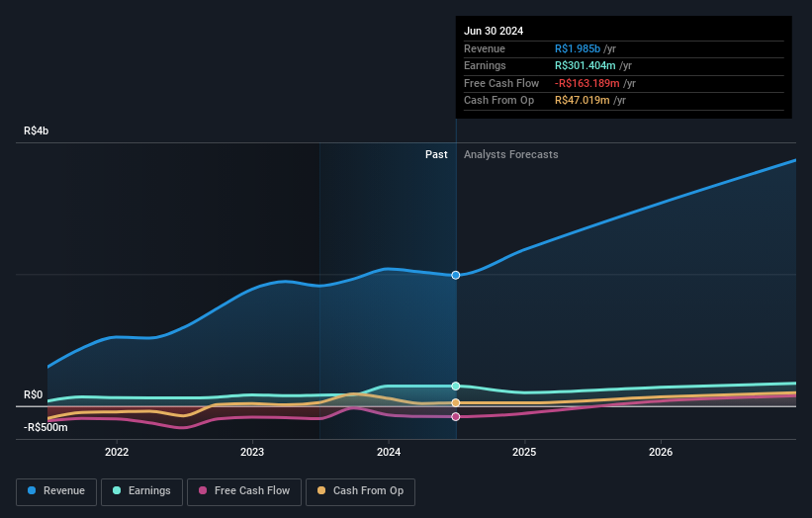Toggle the Revenue legend button
This screenshot has height=518, width=812.
point(56,491)
